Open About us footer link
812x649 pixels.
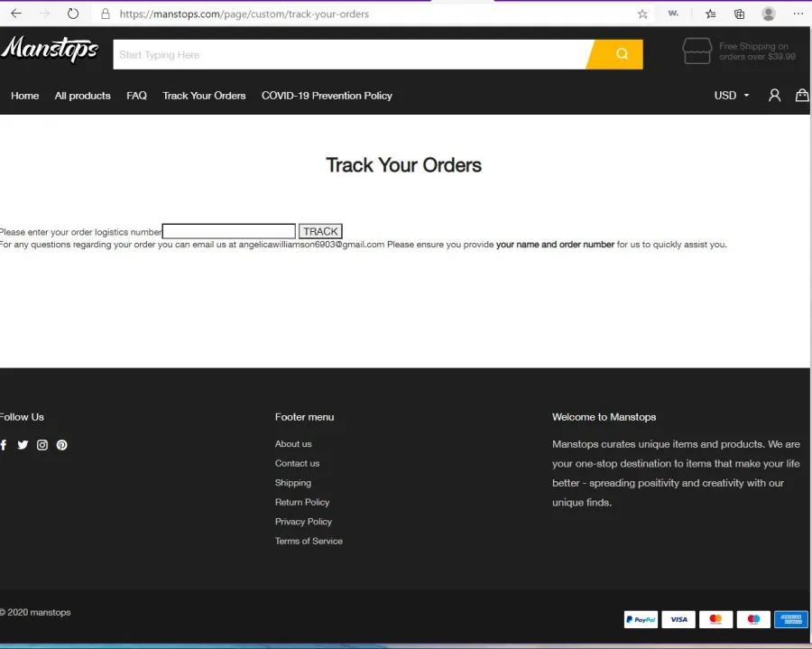pos(293,444)
